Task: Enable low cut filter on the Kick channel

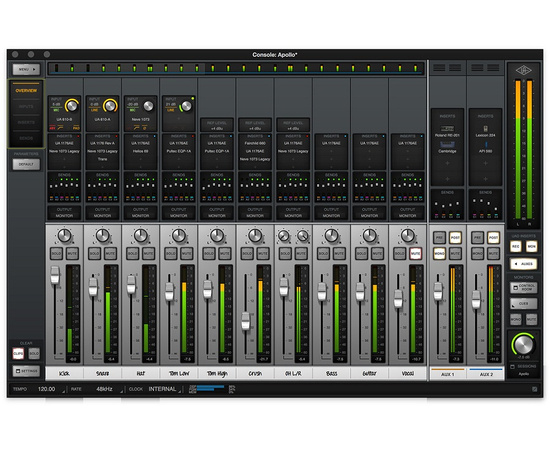Action: 60,128
